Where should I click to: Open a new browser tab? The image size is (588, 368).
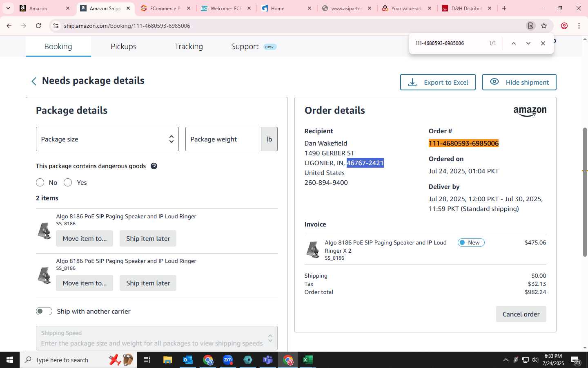504,8
